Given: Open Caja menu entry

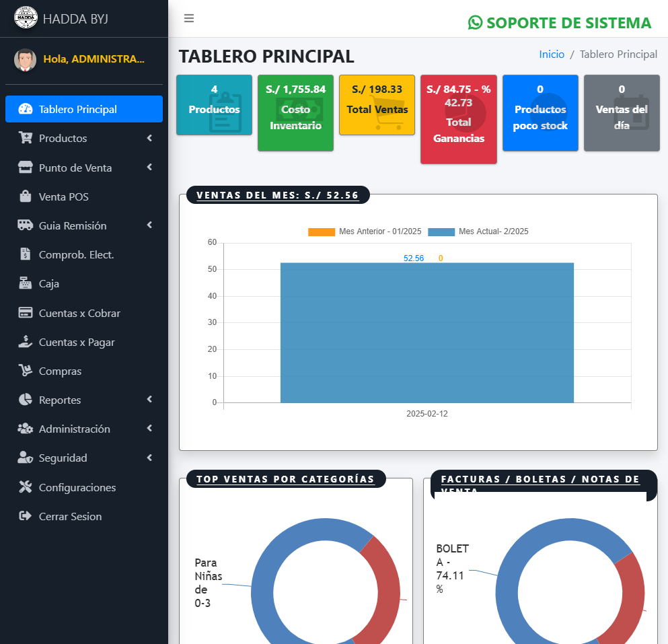Looking at the screenshot, I should [x=84, y=283].
